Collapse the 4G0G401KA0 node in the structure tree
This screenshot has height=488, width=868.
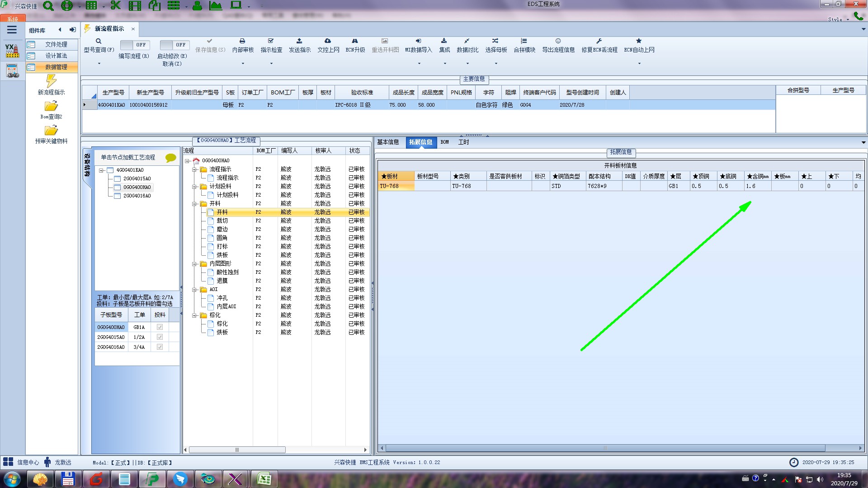click(101, 170)
